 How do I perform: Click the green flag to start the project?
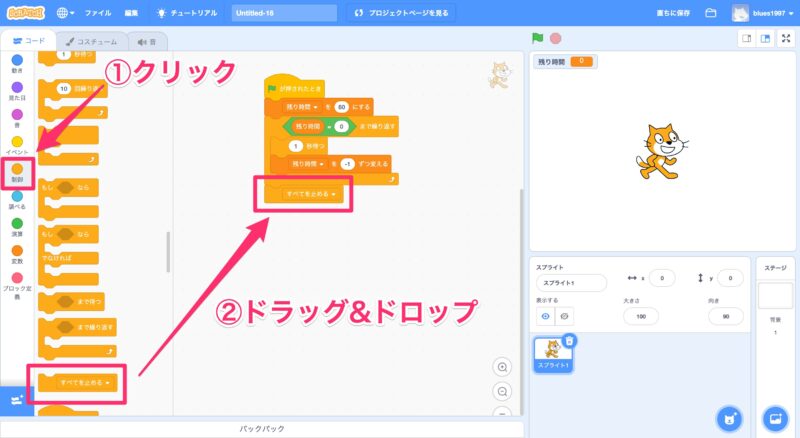pos(538,38)
